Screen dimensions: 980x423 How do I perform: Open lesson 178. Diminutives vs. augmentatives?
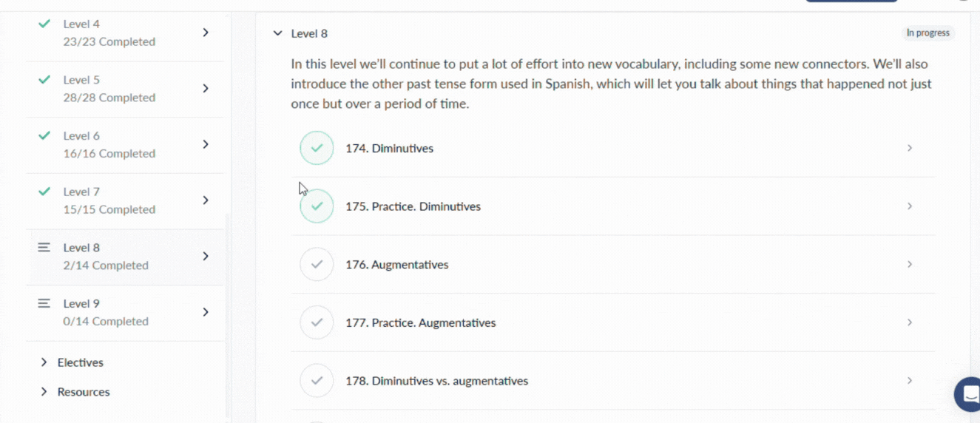click(613, 381)
